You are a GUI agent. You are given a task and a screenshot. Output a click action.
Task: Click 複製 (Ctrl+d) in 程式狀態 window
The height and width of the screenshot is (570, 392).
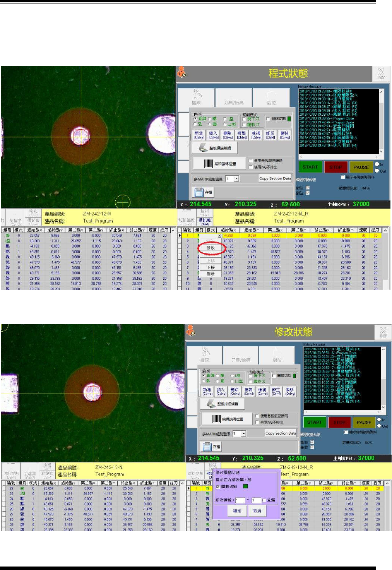(x=242, y=135)
